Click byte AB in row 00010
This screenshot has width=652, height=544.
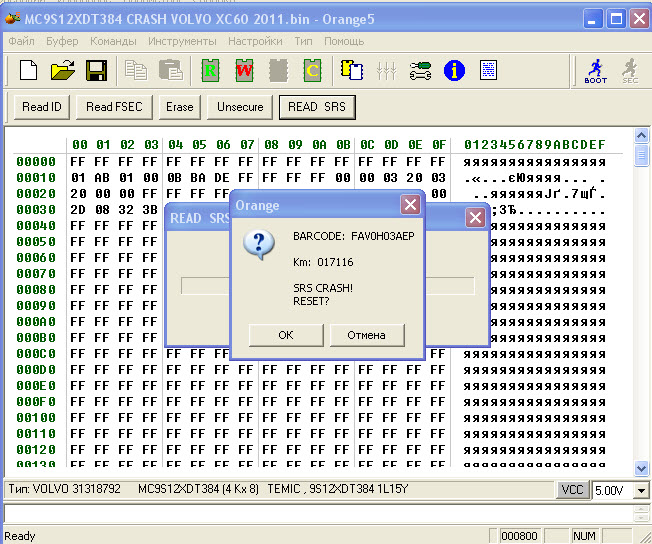coord(102,178)
